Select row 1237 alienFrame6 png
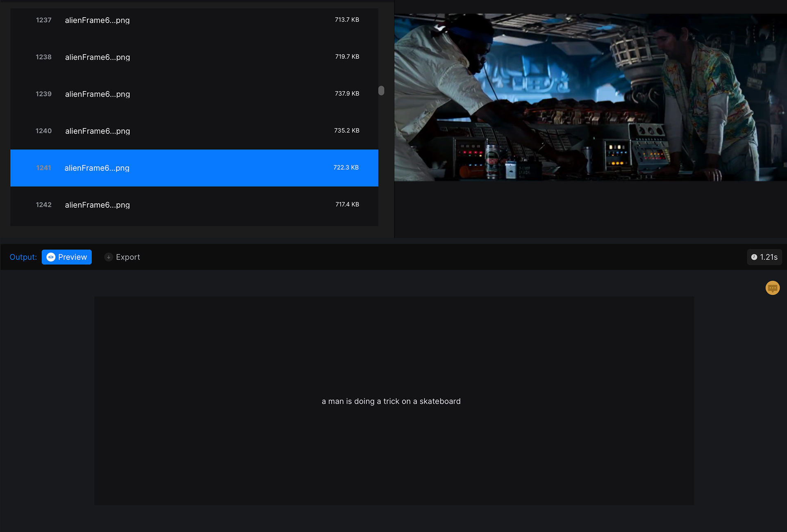 pos(194,20)
